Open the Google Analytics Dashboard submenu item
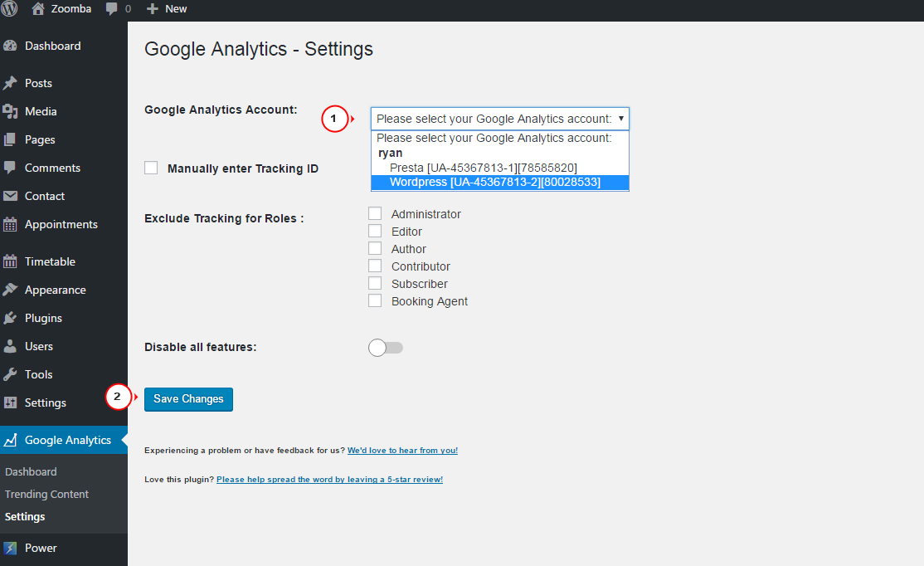The image size is (924, 566). (31, 471)
